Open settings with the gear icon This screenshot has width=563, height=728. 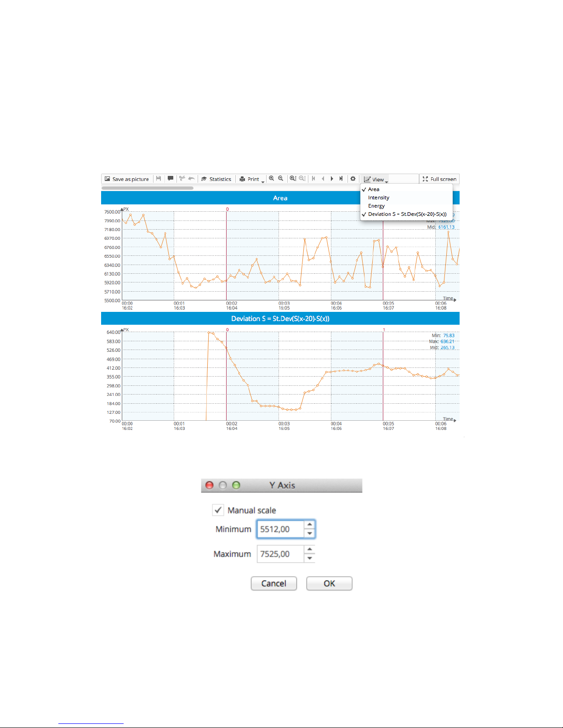point(353,179)
